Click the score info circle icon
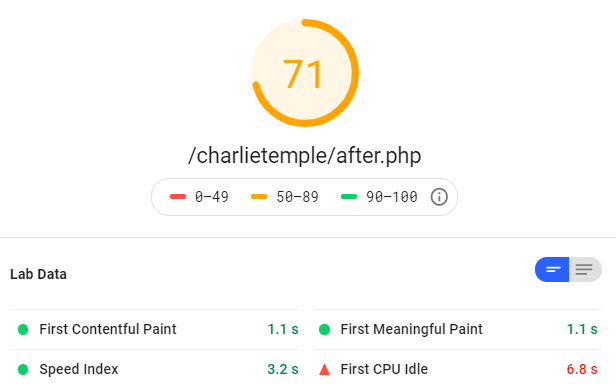The height and width of the screenshot is (388, 616). pos(439,197)
